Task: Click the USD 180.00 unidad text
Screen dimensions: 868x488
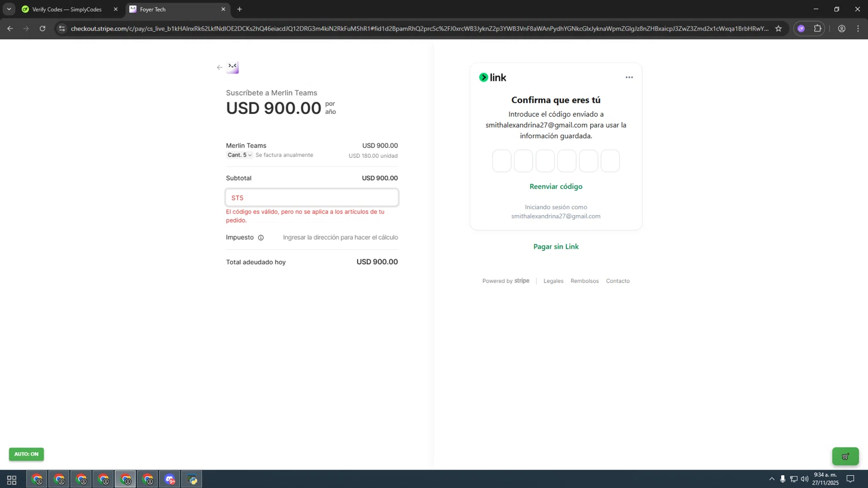Action: pyautogui.click(x=373, y=156)
